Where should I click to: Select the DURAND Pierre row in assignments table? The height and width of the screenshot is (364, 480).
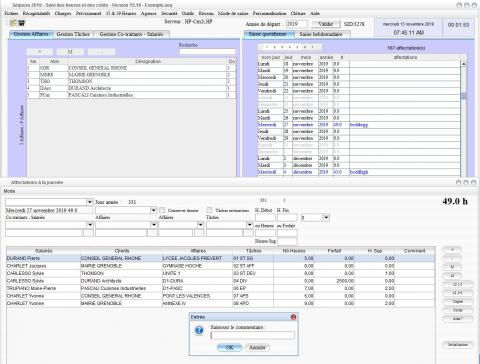pos(220,258)
